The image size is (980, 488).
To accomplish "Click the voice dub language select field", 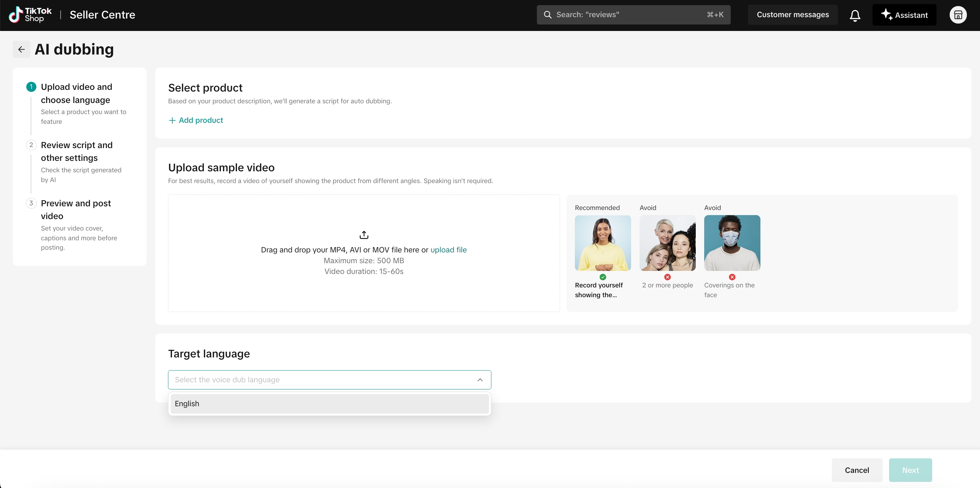I will [329, 380].
